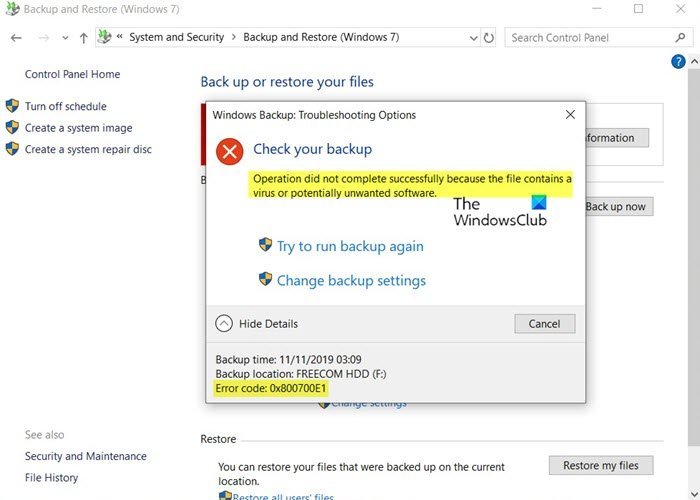Click the Up one level arrow
This screenshot has height=500, width=700.
[x=83, y=38]
